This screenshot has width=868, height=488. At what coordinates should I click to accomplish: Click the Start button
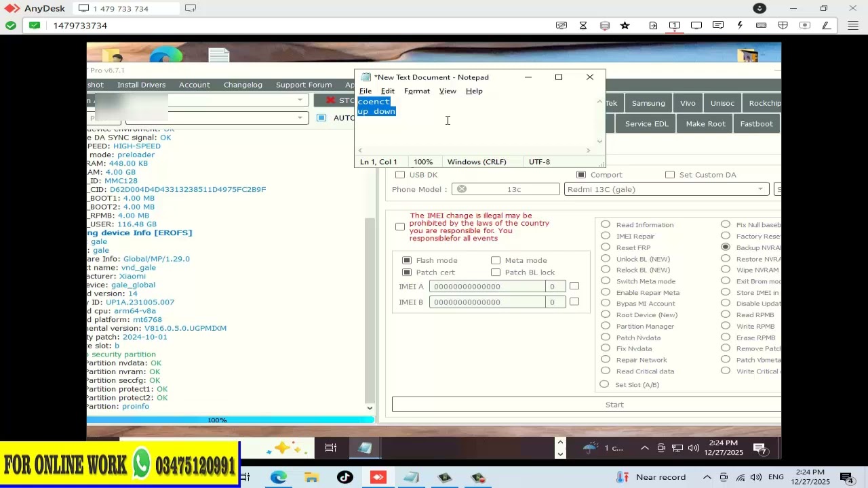[587, 405]
